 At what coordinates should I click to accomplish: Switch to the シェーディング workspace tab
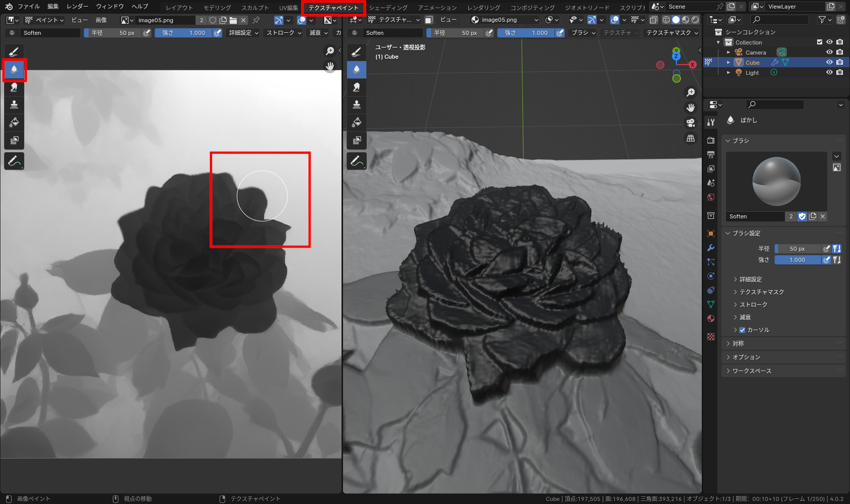click(x=388, y=8)
